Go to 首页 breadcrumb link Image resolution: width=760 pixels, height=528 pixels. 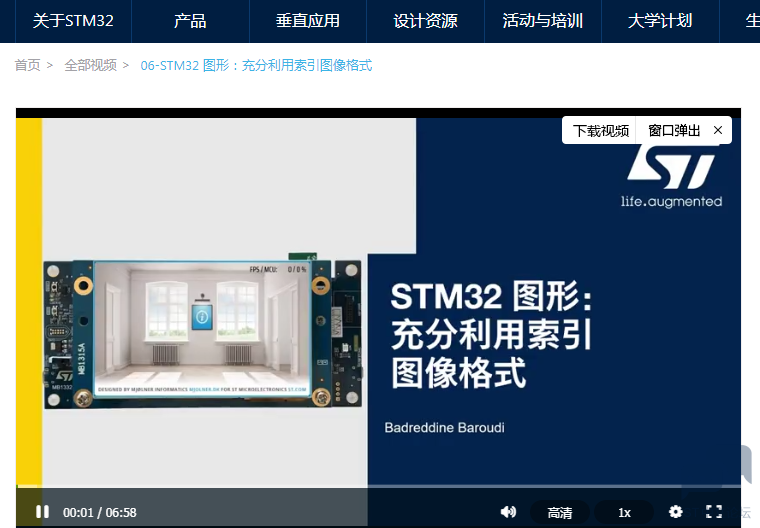coord(28,65)
